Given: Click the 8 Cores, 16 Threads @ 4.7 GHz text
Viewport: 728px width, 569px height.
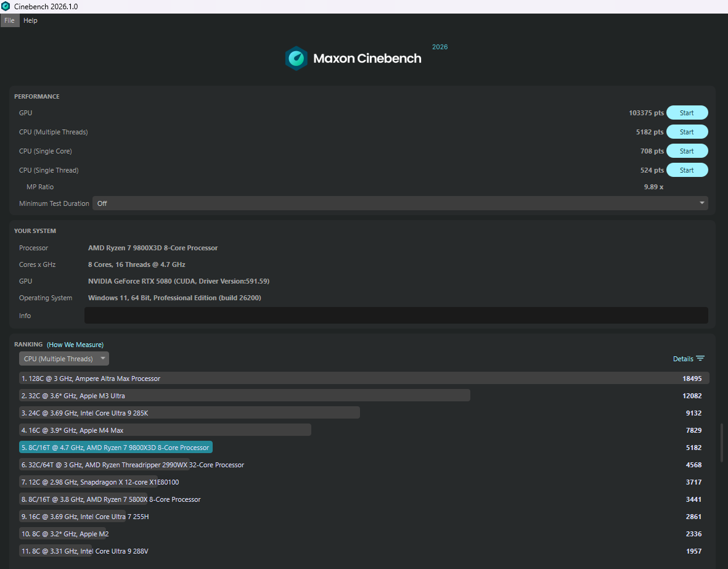Looking at the screenshot, I should [x=136, y=264].
